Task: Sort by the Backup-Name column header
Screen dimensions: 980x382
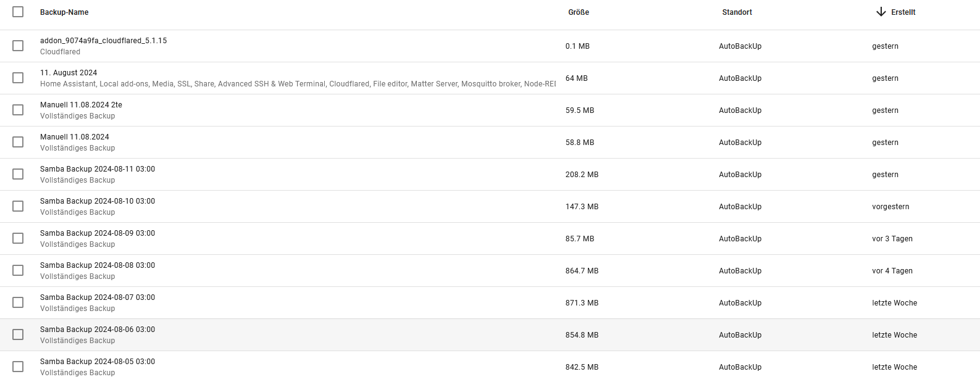Action: click(x=64, y=12)
